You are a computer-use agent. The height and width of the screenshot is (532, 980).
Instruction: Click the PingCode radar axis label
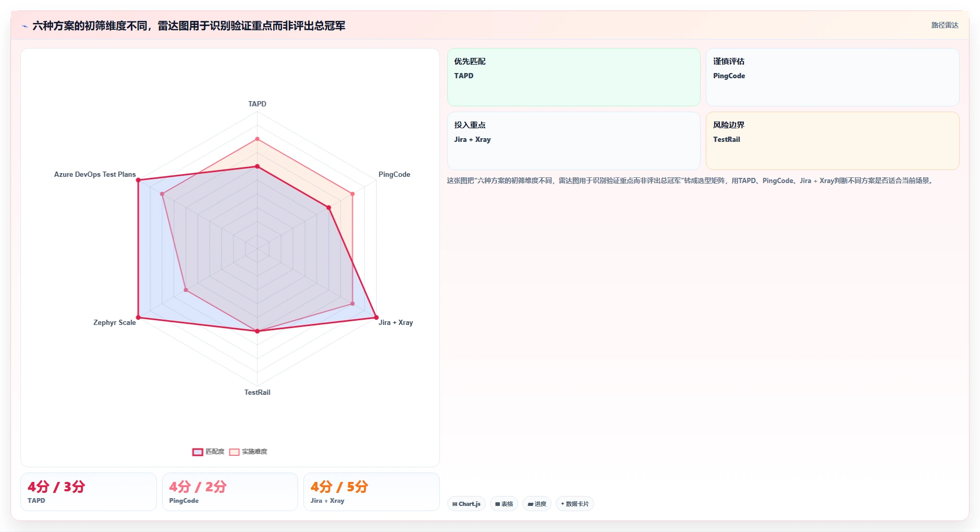394,174
